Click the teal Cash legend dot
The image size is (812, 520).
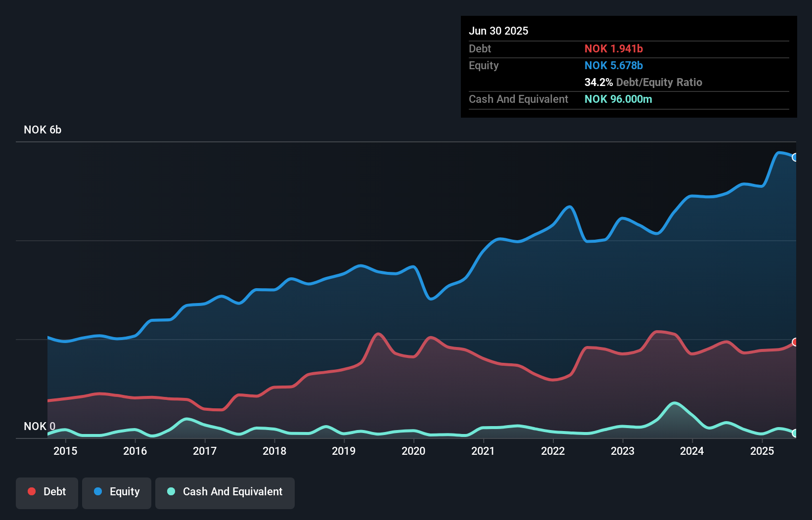pos(171,491)
